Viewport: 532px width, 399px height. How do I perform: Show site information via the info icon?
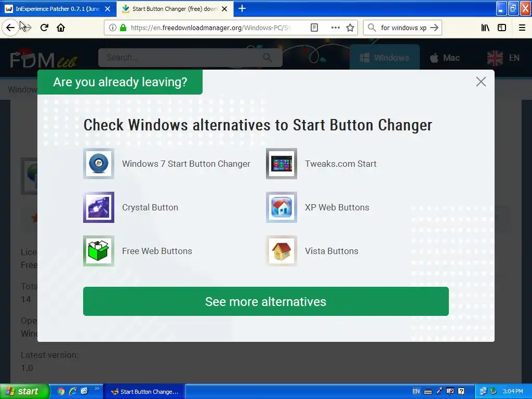113,28
